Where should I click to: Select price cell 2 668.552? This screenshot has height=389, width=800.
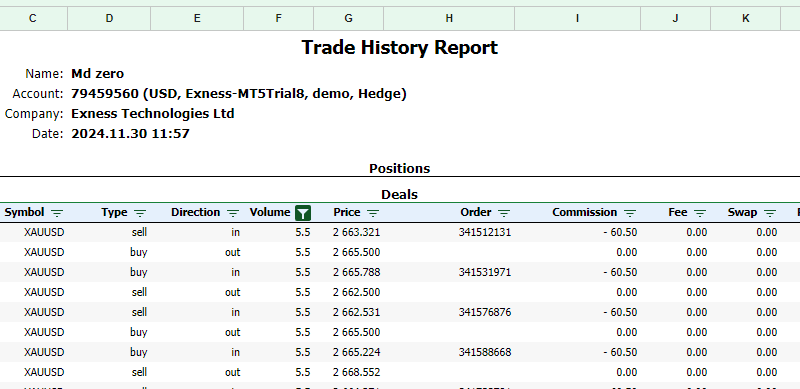pos(357,372)
